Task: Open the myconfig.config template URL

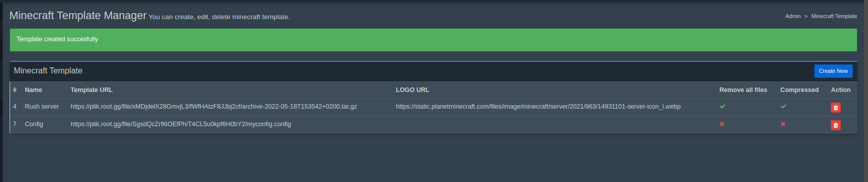Action: (181, 124)
